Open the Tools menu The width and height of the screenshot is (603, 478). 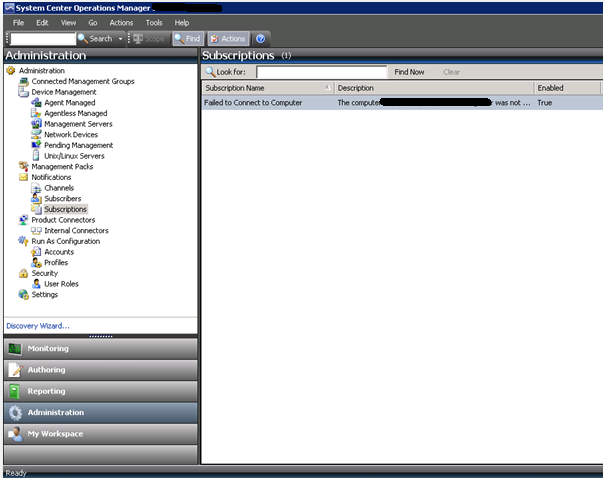click(154, 23)
